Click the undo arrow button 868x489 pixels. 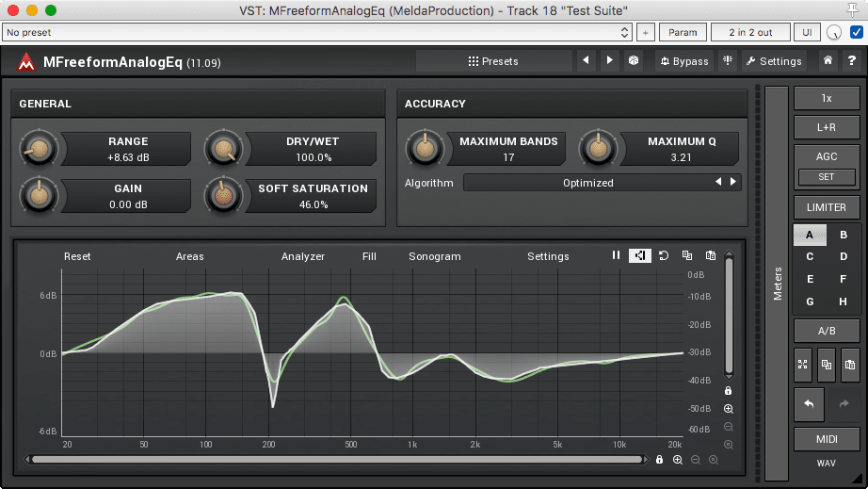tap(809, 404)
